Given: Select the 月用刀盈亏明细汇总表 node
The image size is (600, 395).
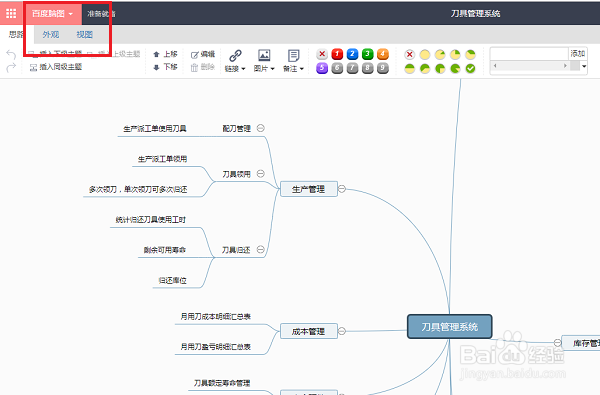Looking at the screenshot, I should [215, 347].
